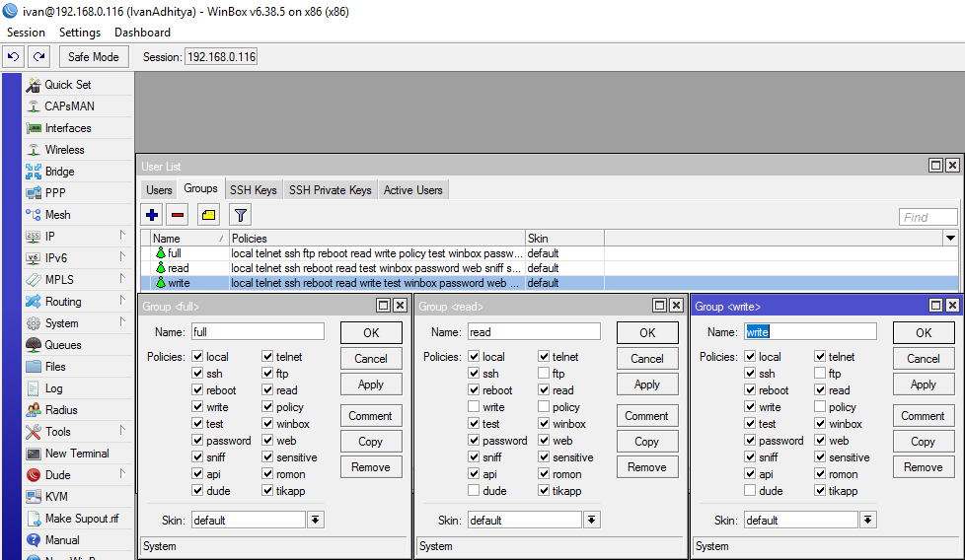Expand the System submenu
The height and width of the screenshot is (560, 965).
[122, 322]
